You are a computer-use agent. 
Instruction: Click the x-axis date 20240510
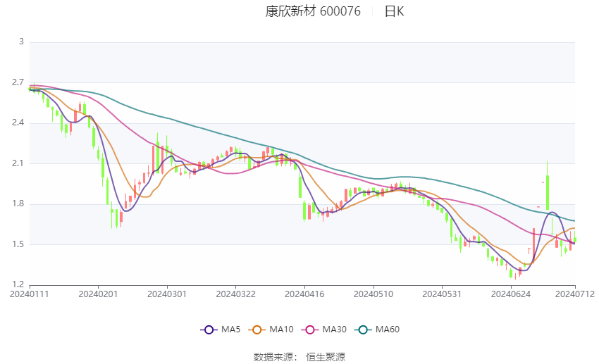click(373, 294)
